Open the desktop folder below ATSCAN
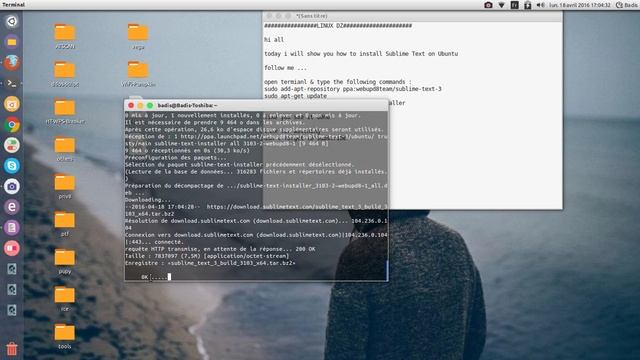This screenshot has height=360, width=640. click(64, 74)
